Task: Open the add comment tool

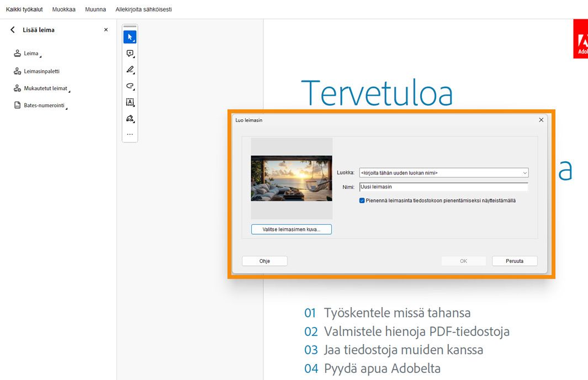Action: 129,53
